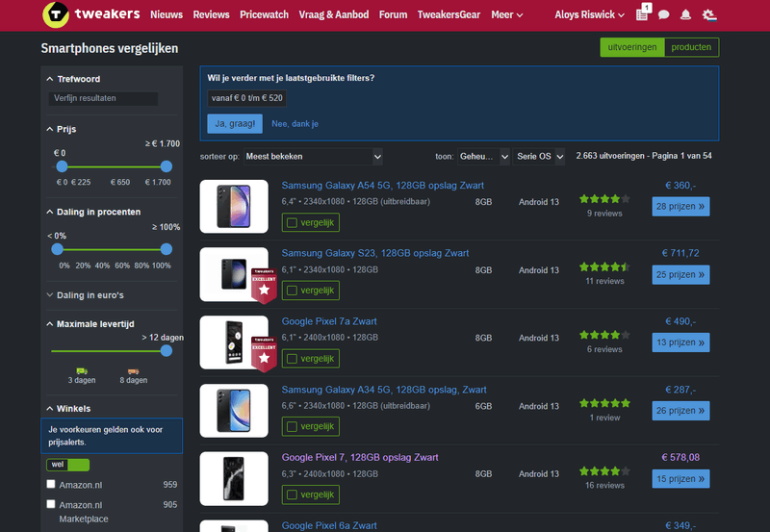Open the Serie OS dropdown

coord(539,157)
